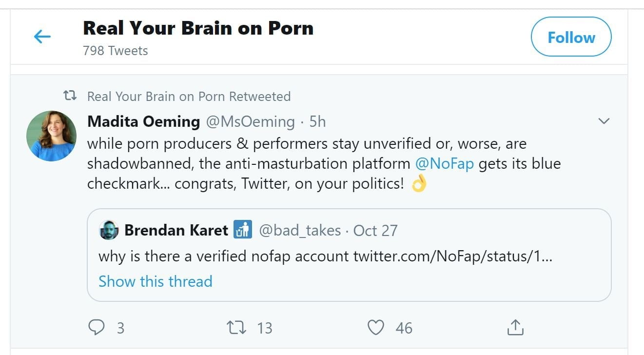644x355 pixels.
Task: Click the share upload icon
Action: click(x=515, y=328)
